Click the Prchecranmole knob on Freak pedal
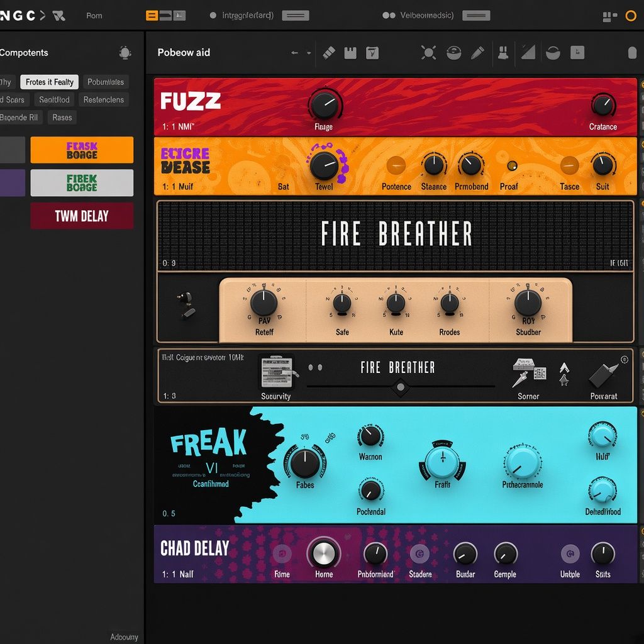644x644 pixels. coord(523,462)
